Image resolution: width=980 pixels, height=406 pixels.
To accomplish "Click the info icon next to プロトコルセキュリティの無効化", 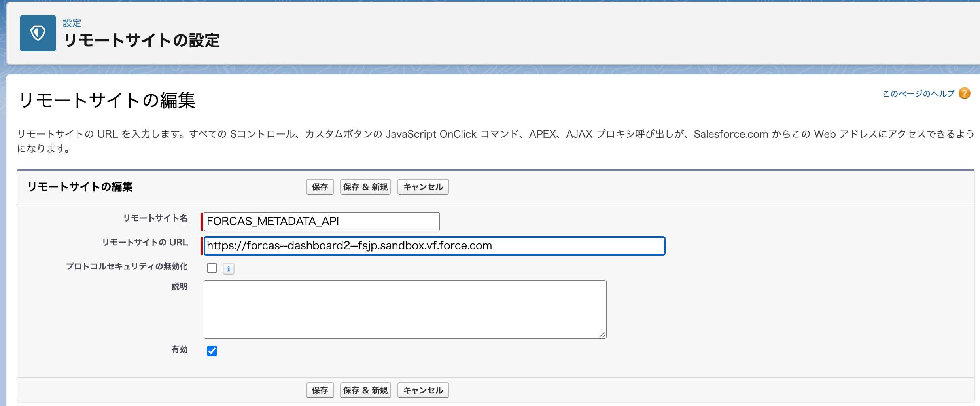I will pos(229,269).
